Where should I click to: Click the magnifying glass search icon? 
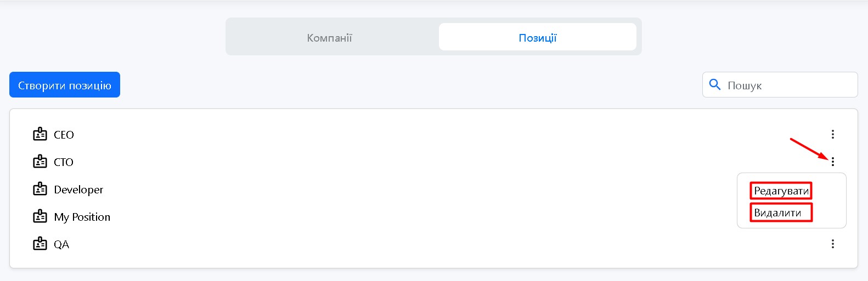715,85
